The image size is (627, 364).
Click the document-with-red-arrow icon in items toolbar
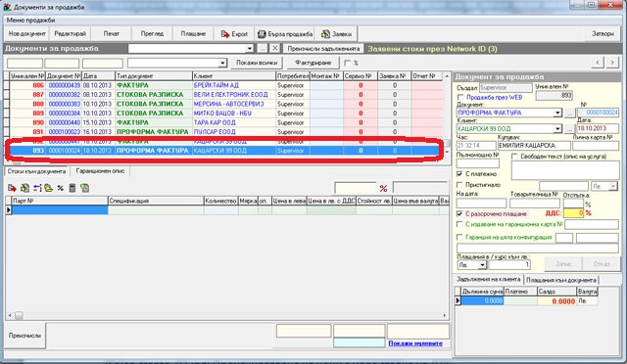(x=12, y=188)
